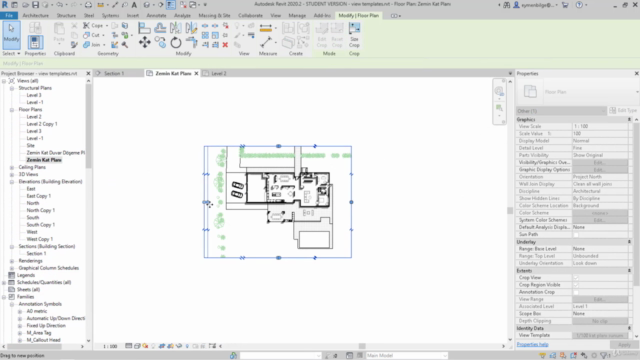Click the red Delete X icon

[x=225, y=44]
